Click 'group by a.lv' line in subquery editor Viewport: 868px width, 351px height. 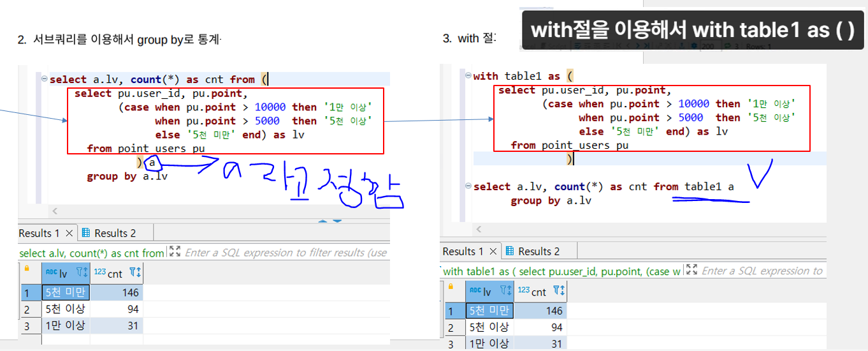pos(127,176)
